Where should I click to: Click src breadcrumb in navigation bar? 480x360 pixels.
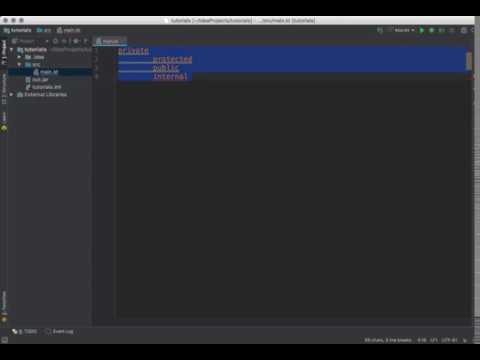coord(44,30)
